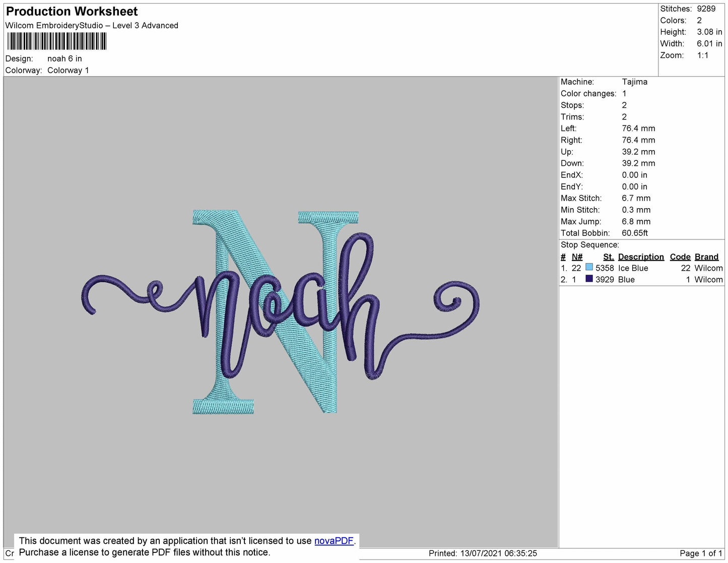
Task: Click the Wilcom EmbroideryStudio Level 3 Advanced text
Action: [92, 26]
